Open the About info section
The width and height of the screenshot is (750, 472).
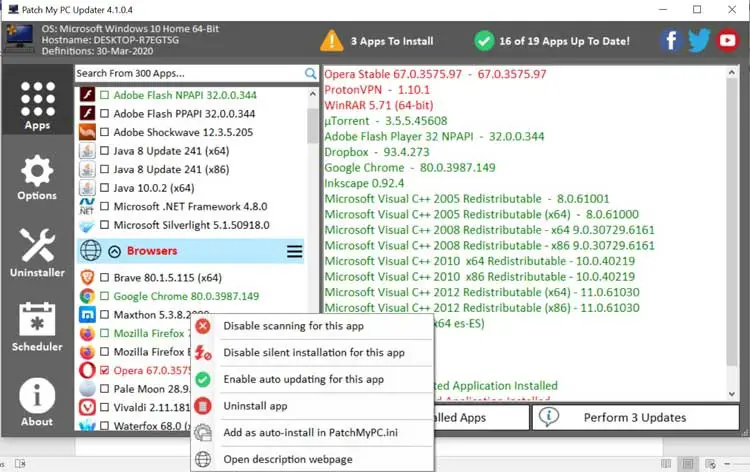37,402
